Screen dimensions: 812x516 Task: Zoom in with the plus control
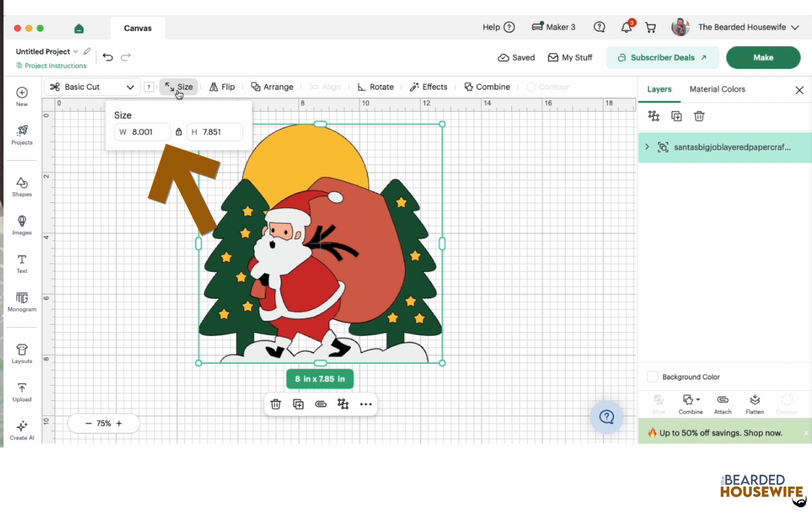[x=119, y=423]
